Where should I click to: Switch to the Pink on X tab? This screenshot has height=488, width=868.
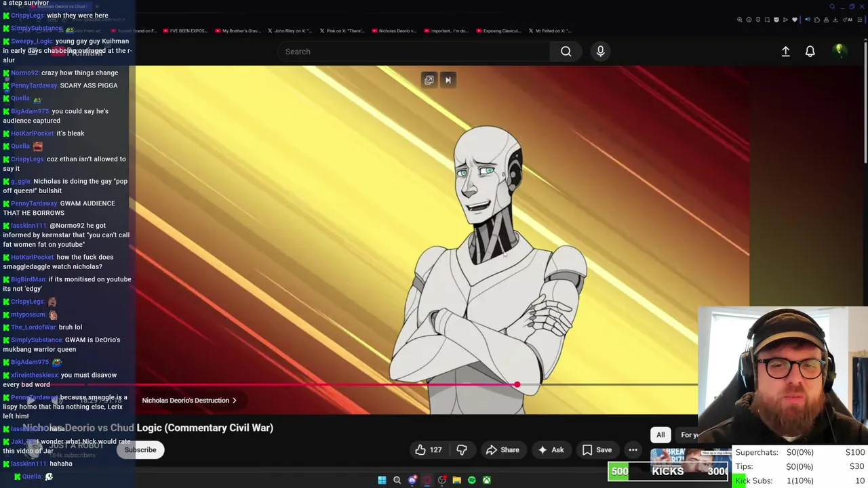(342, 30)
